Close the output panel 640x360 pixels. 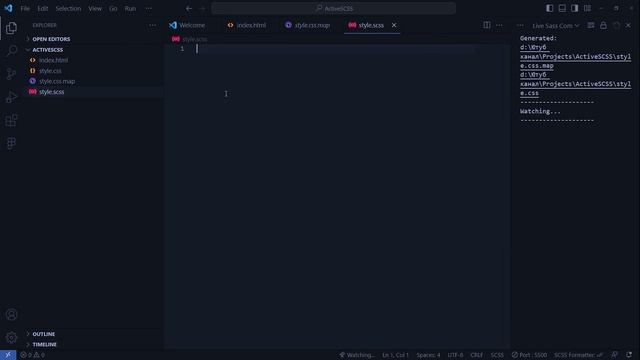pos(628,25)
